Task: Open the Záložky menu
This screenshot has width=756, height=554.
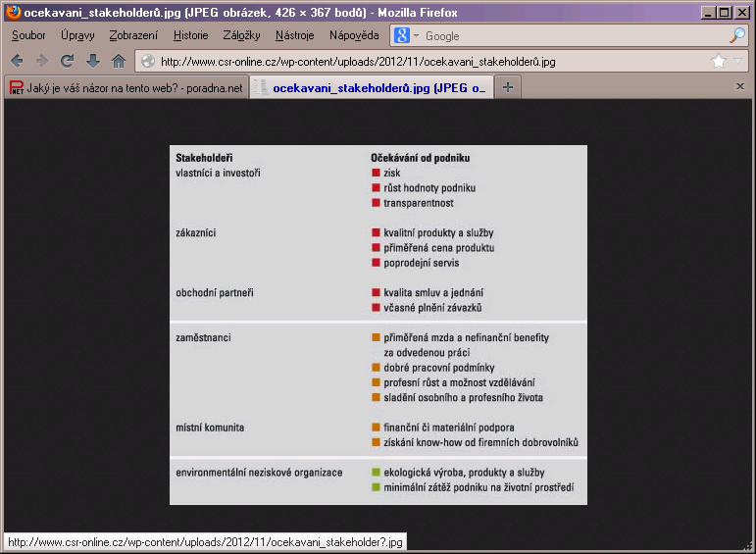Action: click(241, 35)
